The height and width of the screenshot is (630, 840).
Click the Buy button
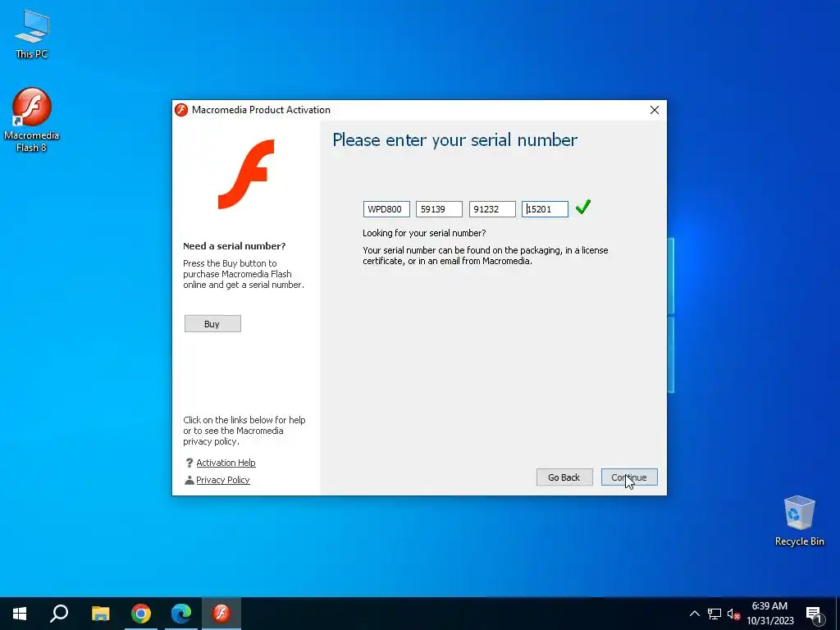(x=212, y=323)
